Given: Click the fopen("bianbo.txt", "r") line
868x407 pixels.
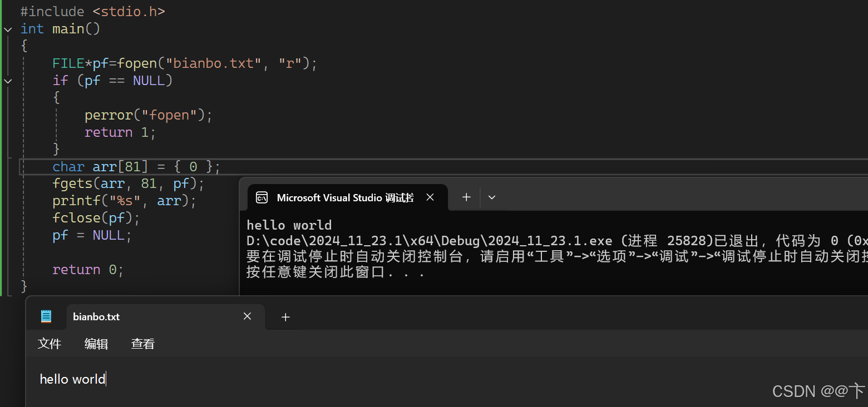Looking at the screenshot, I should (x=185, y=63).
